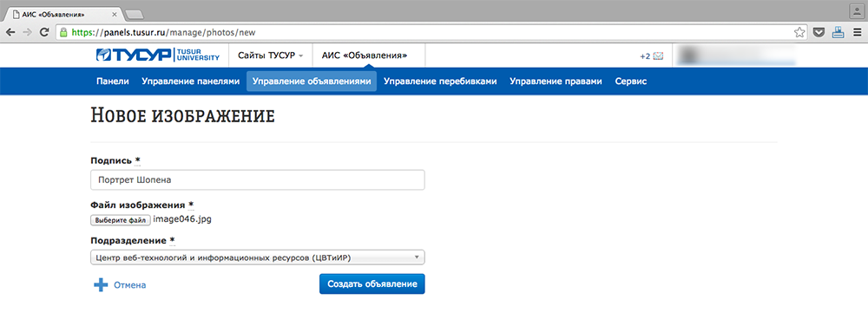Click the browser back arrow
Viewport: 868px width, 332px height.
(10, 33)
